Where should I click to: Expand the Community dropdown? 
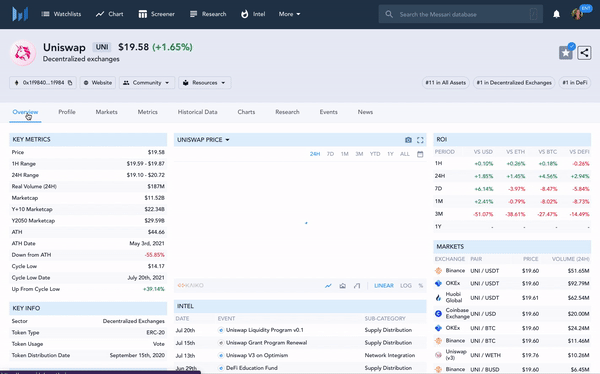coord(147,83)
